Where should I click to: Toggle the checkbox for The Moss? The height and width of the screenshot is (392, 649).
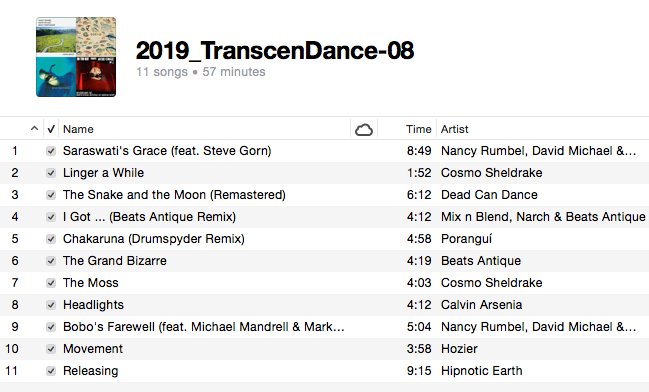click(51, 283)
